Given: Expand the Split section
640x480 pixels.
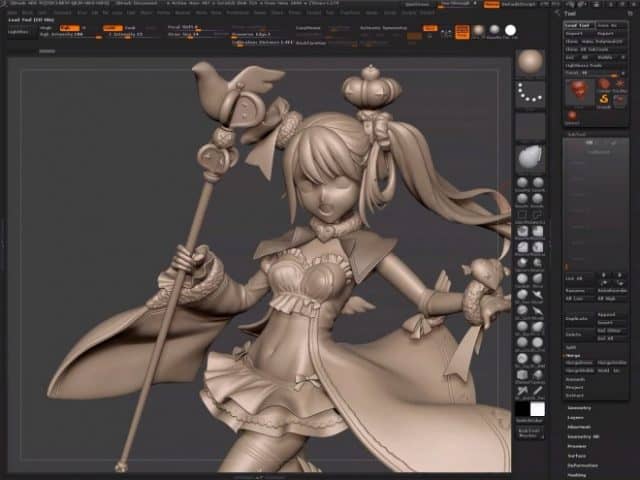Looking at the screenshot, I should pyautogui.click(x=571, y=348).
